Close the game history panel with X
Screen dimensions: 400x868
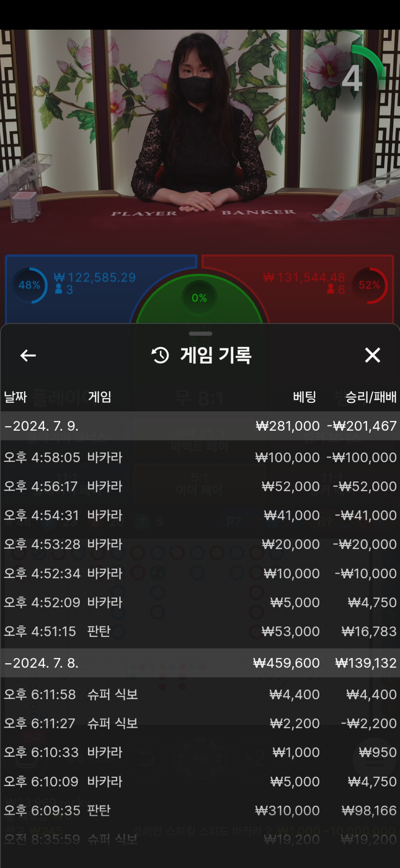click(372, 355)
